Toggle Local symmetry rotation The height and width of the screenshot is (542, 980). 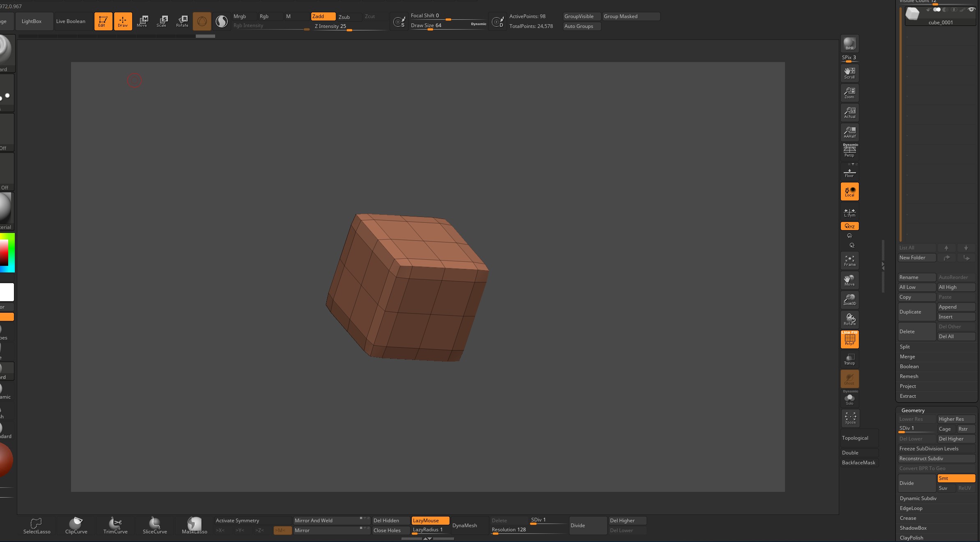click(849, 191)
